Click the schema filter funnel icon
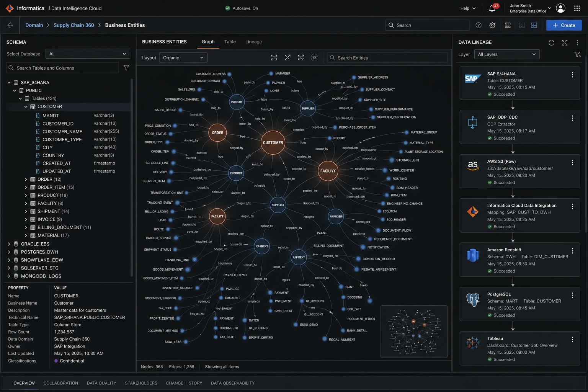Image resolution: width=588 pixels, height=392 pixels. pyautogui.click(x=126, y=68)
